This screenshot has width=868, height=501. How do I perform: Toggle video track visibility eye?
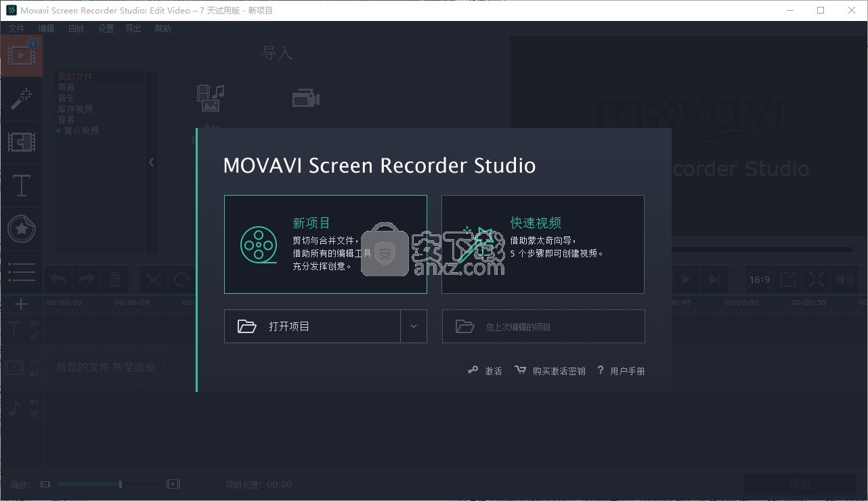(x=35, y=362)
